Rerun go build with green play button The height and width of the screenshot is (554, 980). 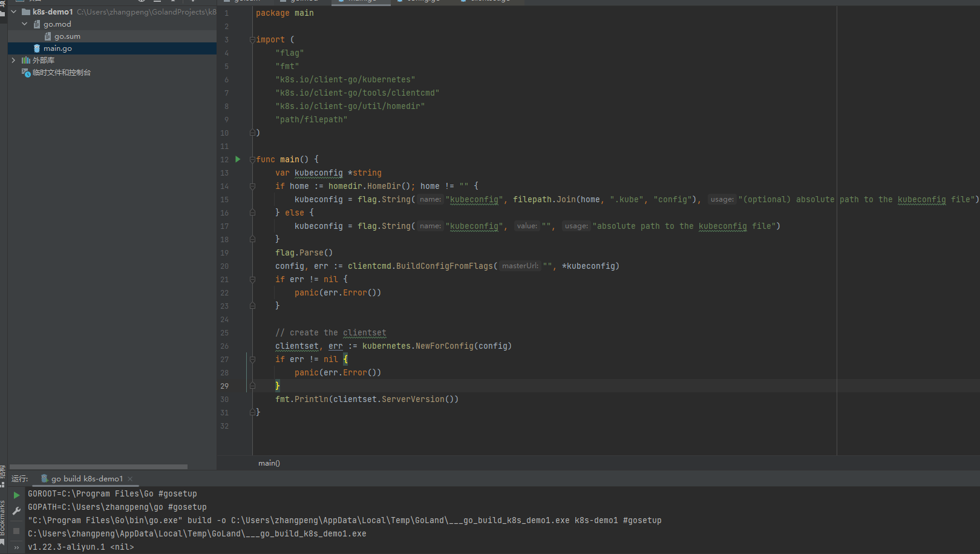tap(16, 495)
